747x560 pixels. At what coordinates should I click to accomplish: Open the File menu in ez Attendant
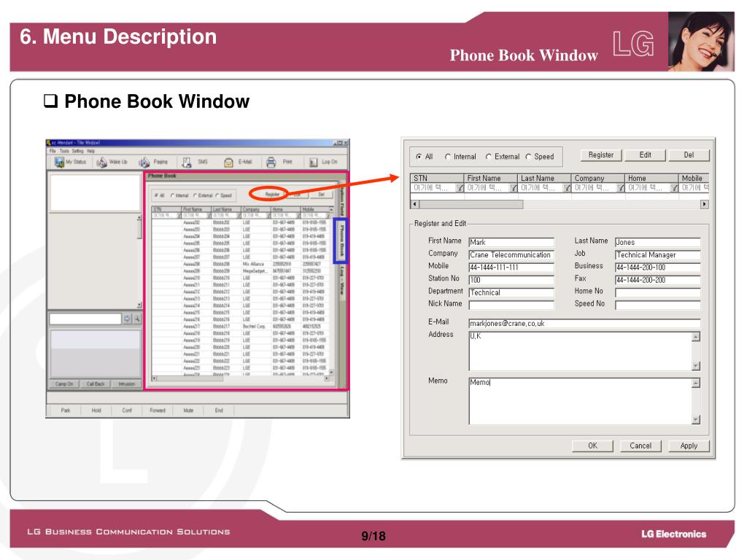click(53, 151)
